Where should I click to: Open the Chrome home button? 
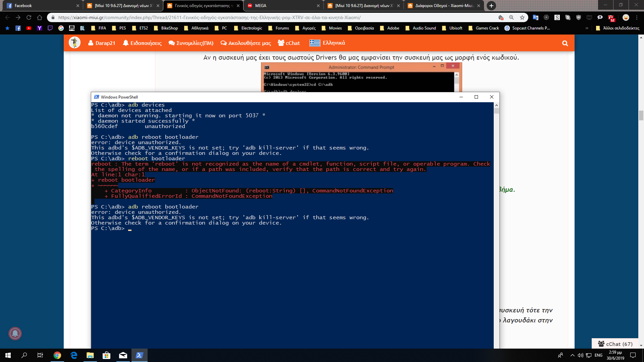click(x=40, y=17)
